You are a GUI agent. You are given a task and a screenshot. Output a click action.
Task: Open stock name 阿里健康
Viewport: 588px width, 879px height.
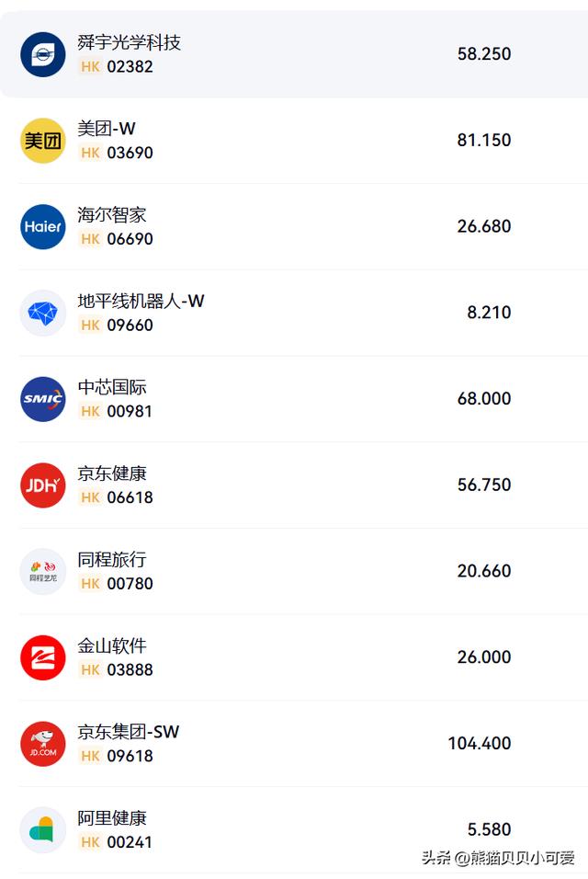click(x=112, y=818)
